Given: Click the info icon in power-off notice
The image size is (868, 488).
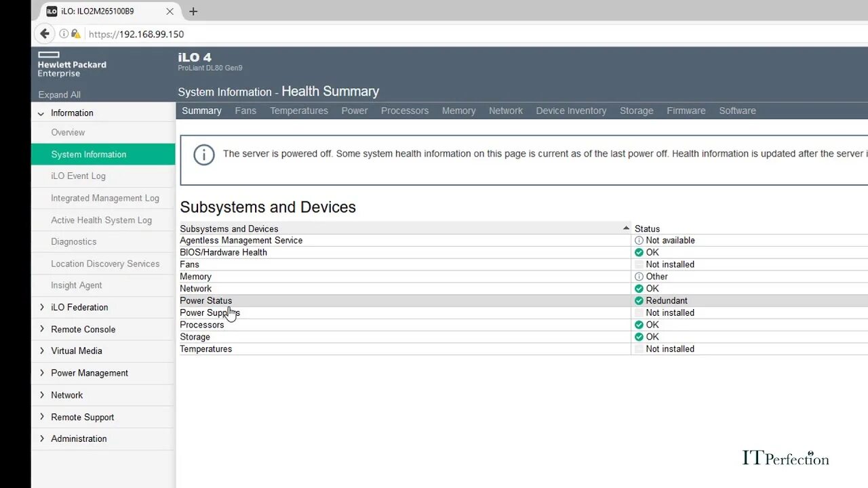Looking at the screenshot, I should point(203,155).
